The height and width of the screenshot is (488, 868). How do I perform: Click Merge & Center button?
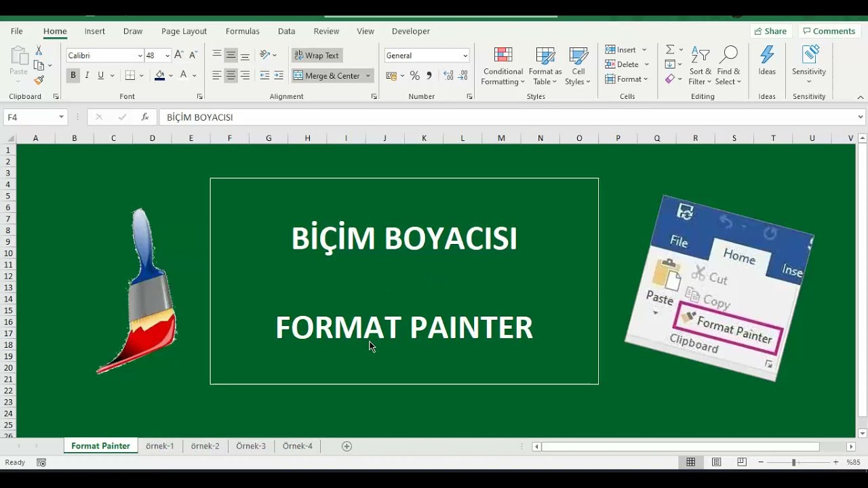327,75
